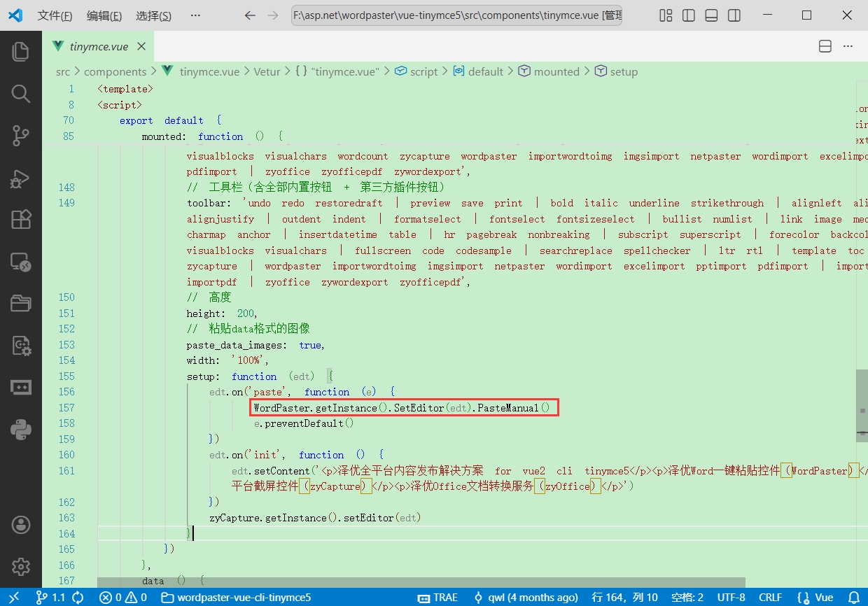Open Accounts icon in activity bar

[x=21, y=524]
